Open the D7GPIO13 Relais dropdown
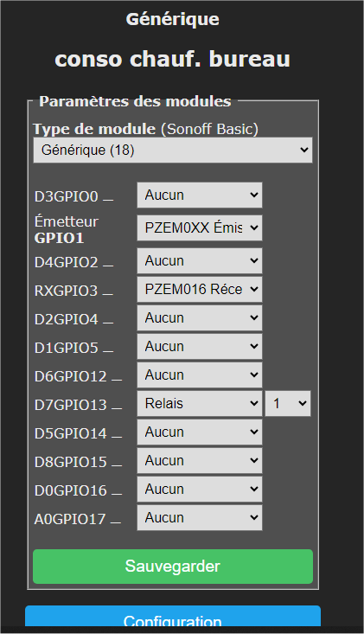Image resolution: width=364 pixels, height=634 pixels. pos(200,404)
